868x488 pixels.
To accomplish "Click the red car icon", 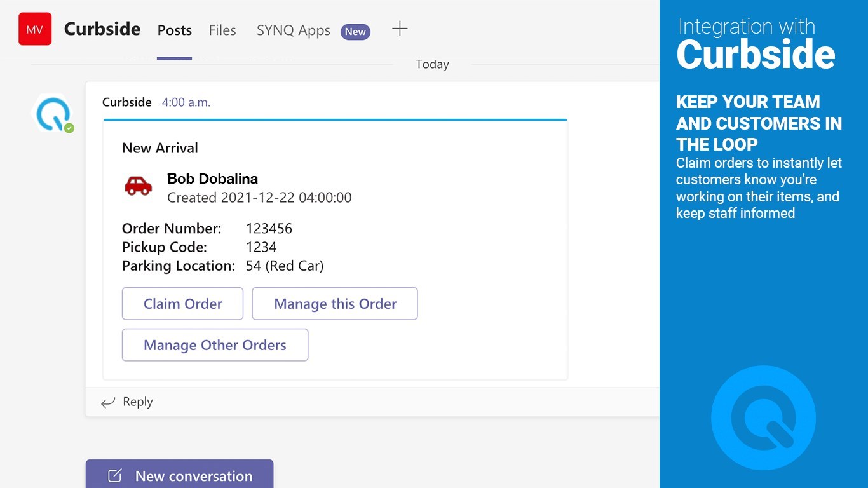I will click(138, 186).
